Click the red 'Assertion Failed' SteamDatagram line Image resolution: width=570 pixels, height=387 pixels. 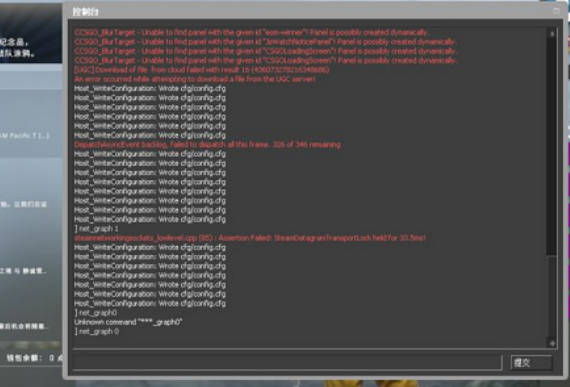(249, 238)
